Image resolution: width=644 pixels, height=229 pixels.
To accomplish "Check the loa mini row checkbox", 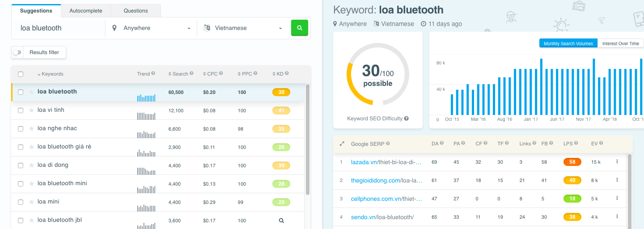I will coord(21,202).
